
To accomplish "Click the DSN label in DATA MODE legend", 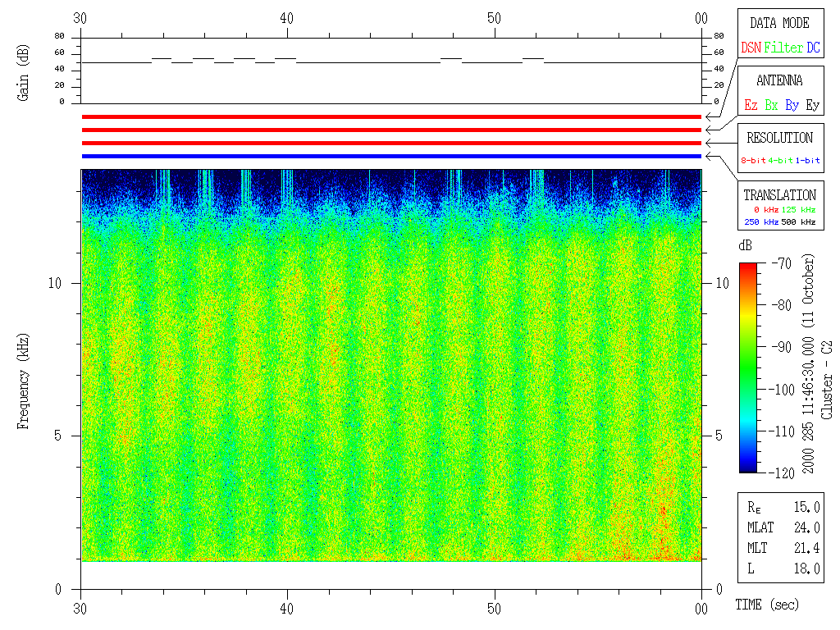I will point(751,48).
